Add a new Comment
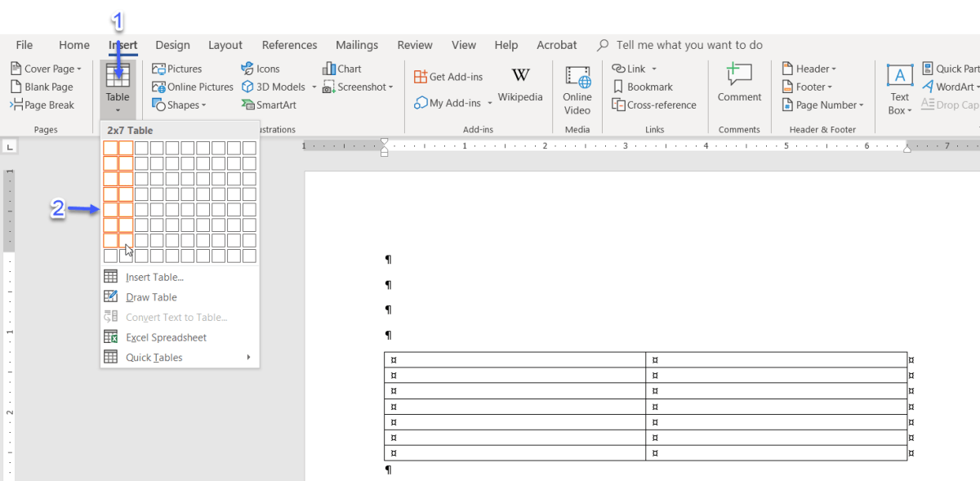 point(739,83)
